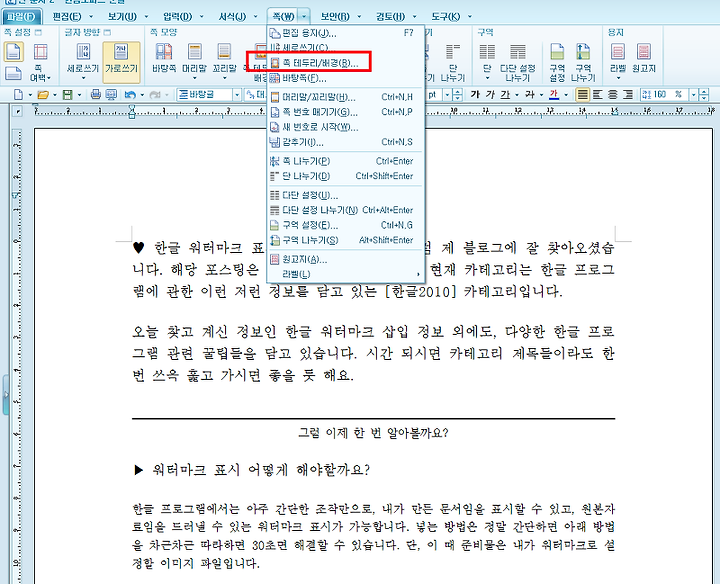This screenshot has height=584, width=720.
Task: Toggle italic 가 formatting
Action: click(490, 95)
